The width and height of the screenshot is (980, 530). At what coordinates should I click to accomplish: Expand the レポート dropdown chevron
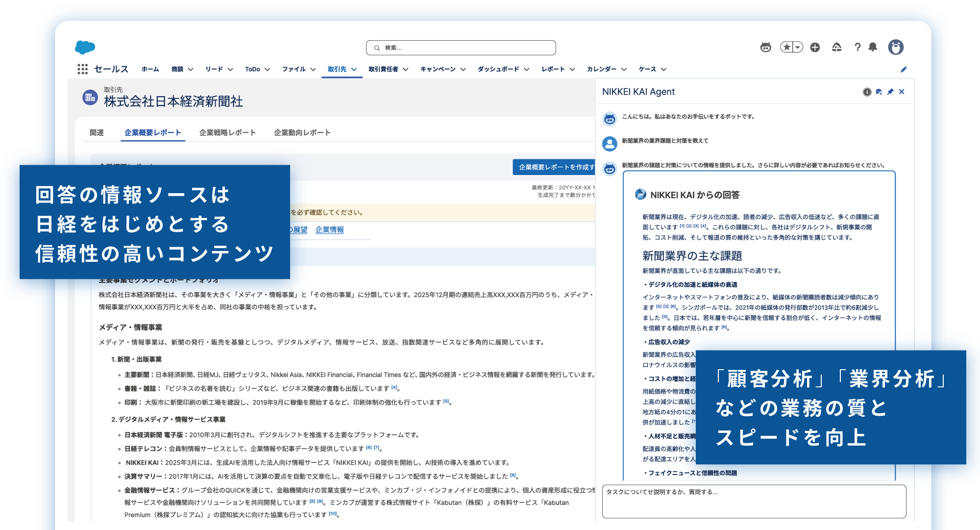[x=572, y=69]
